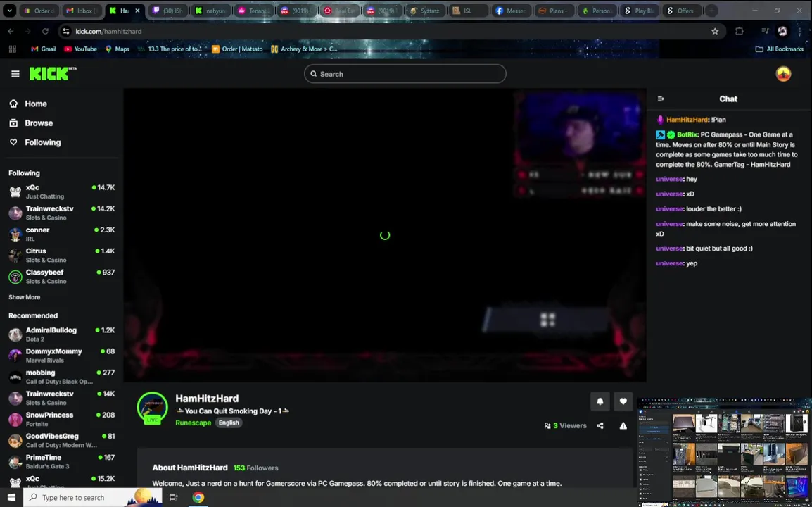This screenshot has width=812, height=507.
Task: Open DommyxMommy Marvel Rivals channel
Action: (x=62, y=356)
